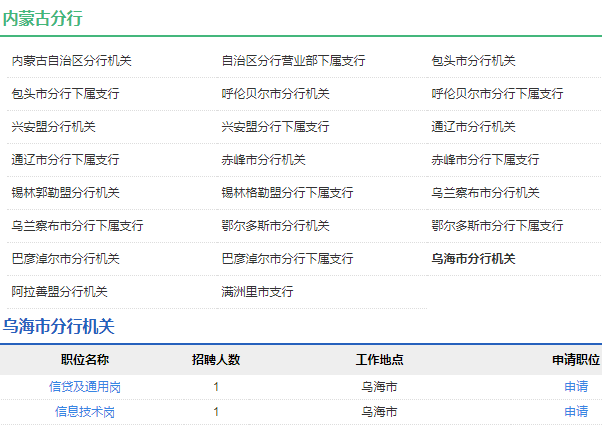Open 鄂尔多斯市分行下属支行
This screenshot has width=602, height=425.
tap(497, 226)
